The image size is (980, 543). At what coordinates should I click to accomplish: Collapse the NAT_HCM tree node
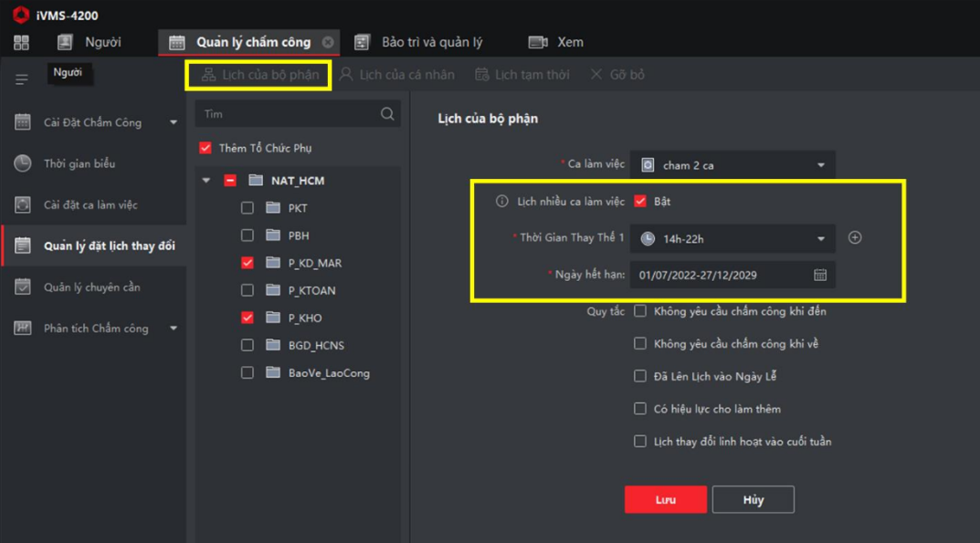click(206, 181)
